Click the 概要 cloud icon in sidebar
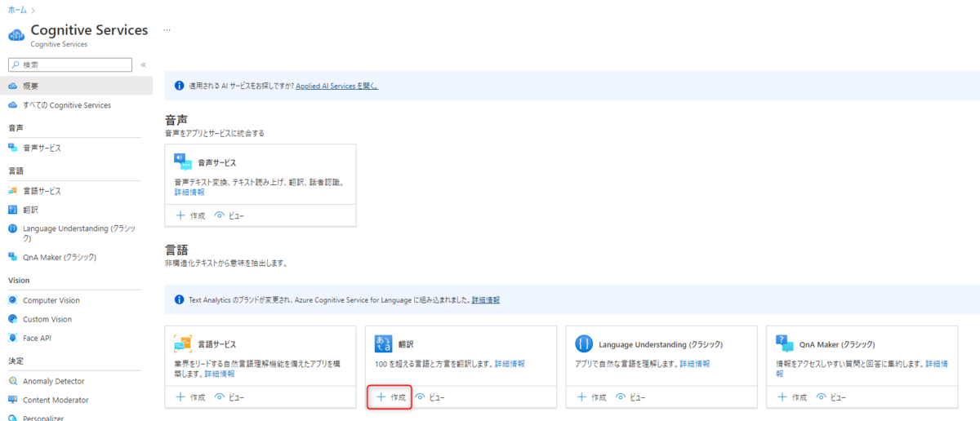The width and height of the screenshot is (980, 421). point(12,86)
